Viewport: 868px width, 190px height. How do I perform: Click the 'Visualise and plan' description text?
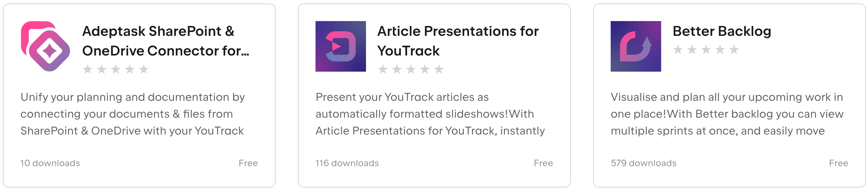(x=727, y=114)
